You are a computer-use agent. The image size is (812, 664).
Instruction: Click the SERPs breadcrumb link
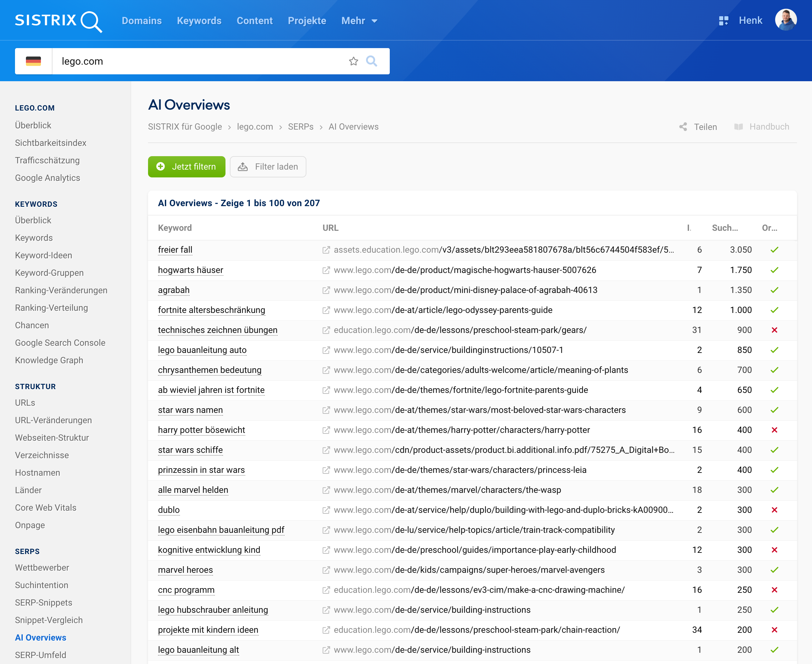[301, 126]
